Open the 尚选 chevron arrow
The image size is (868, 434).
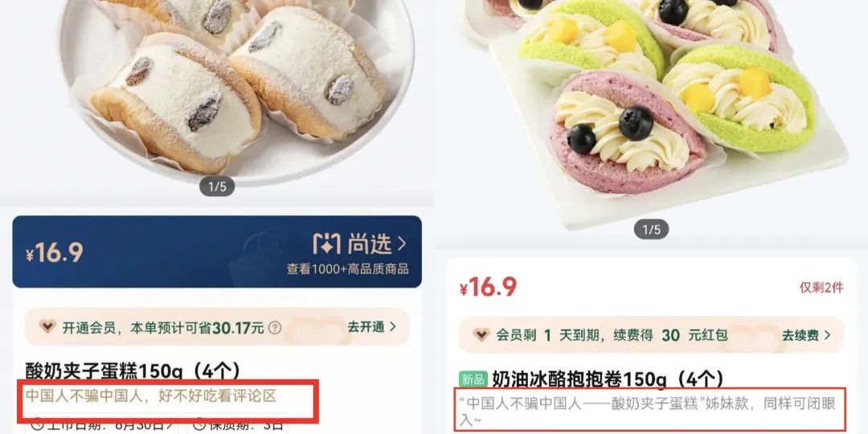402,244
